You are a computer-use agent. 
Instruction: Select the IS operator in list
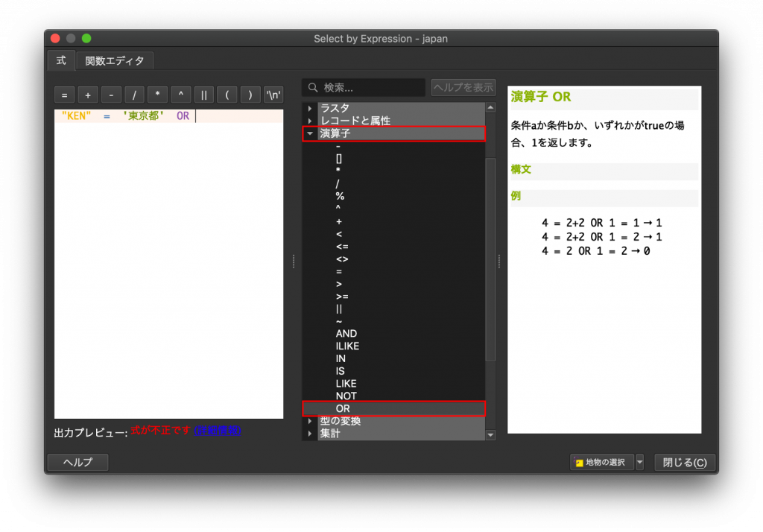coord(340,371)
